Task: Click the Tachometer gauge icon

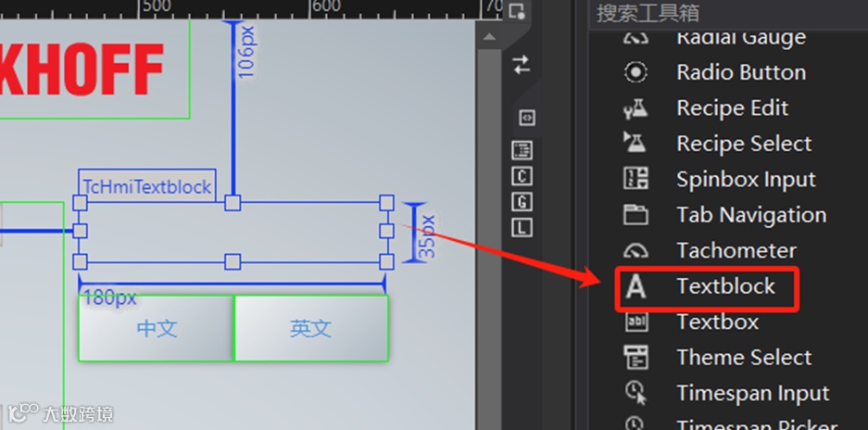Action: (635, 250)
